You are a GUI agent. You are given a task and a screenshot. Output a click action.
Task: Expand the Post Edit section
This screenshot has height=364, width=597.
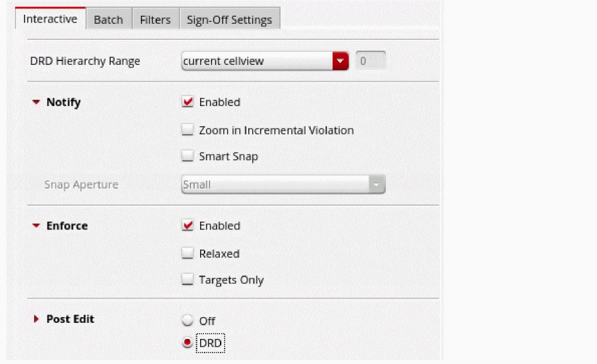click(36, 319)
